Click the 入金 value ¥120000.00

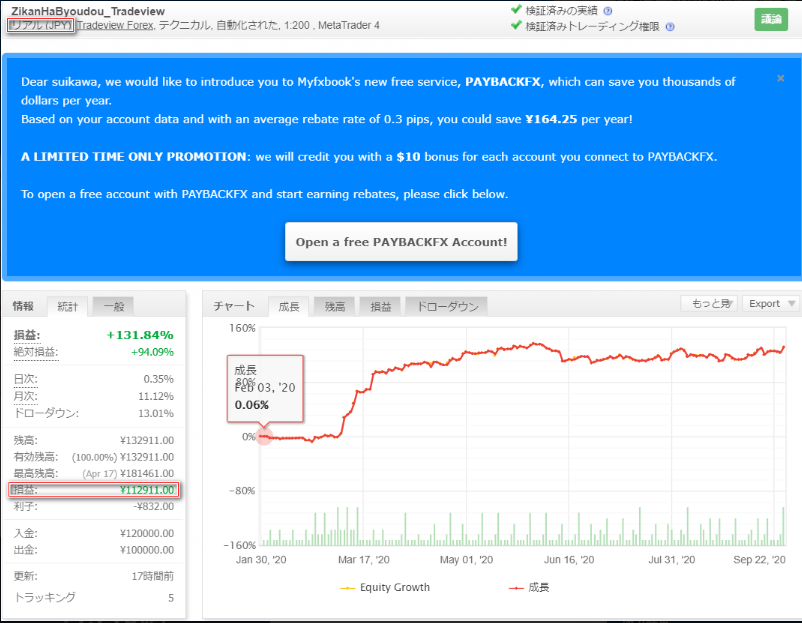coord(147,533)
